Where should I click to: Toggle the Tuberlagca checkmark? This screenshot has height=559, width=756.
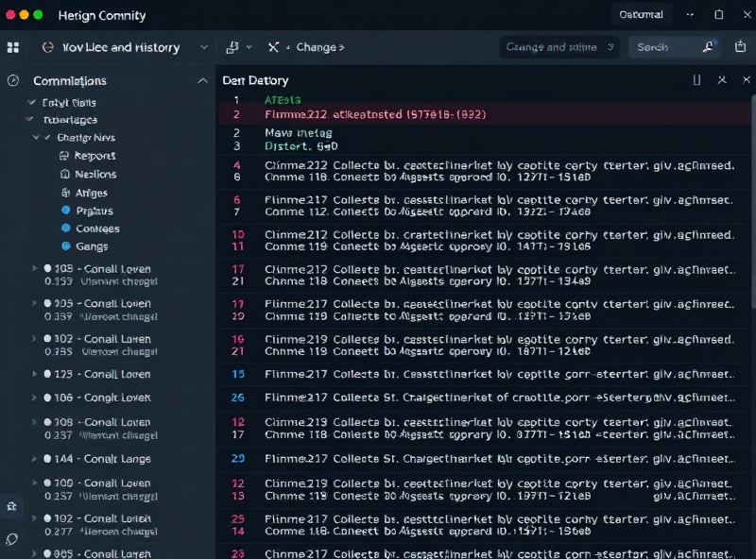[29, 119]
